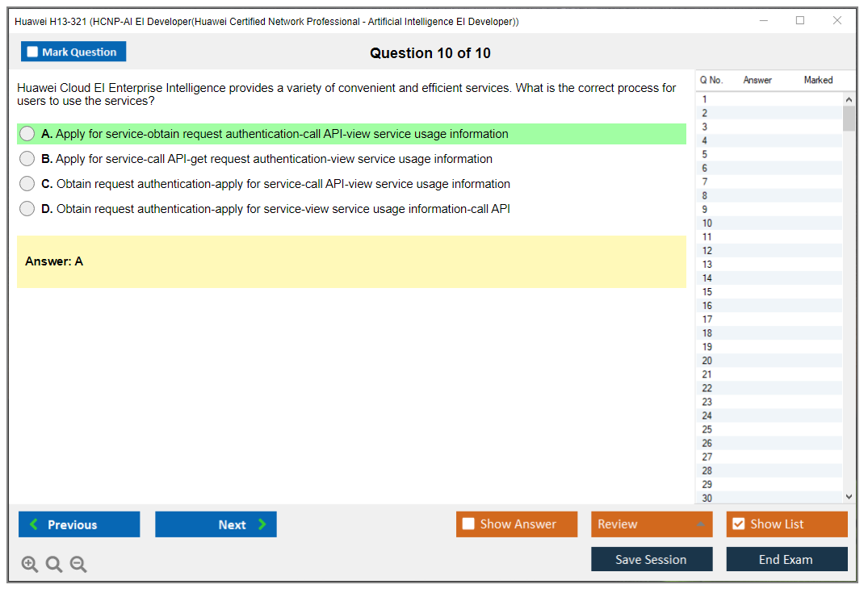Choose option B radio button
The width and height of the screenshot is (868, 593).
pos(27,159)
